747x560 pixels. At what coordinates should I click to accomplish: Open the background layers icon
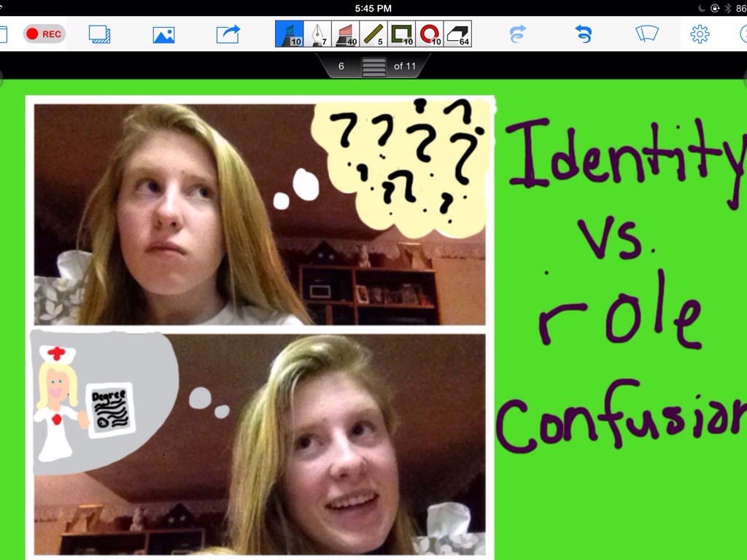pyautogui.click(x=99, y=34)
